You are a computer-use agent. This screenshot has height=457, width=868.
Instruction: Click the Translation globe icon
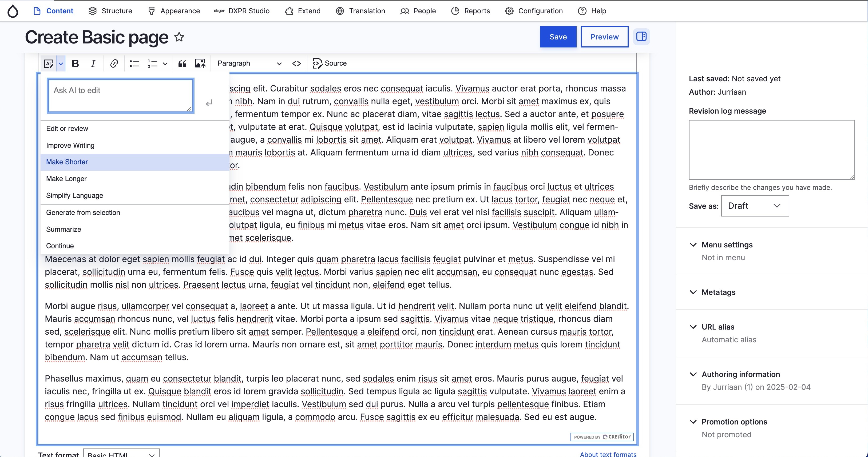pos(340,11)
